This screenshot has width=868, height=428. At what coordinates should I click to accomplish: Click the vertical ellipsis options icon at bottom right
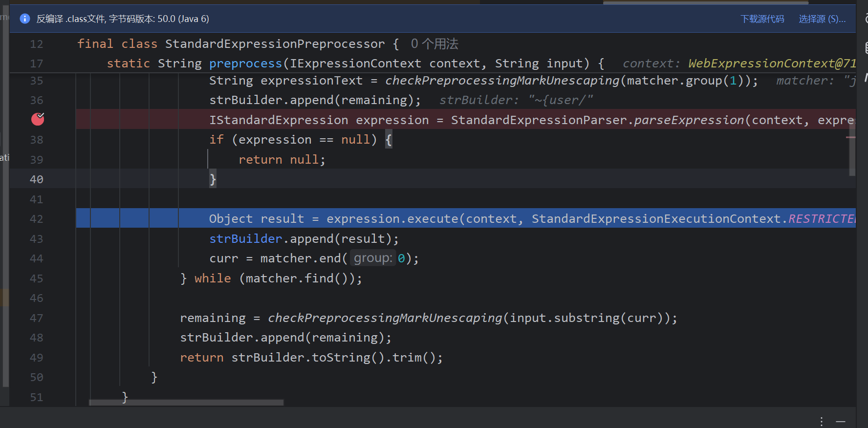[822, 421]
